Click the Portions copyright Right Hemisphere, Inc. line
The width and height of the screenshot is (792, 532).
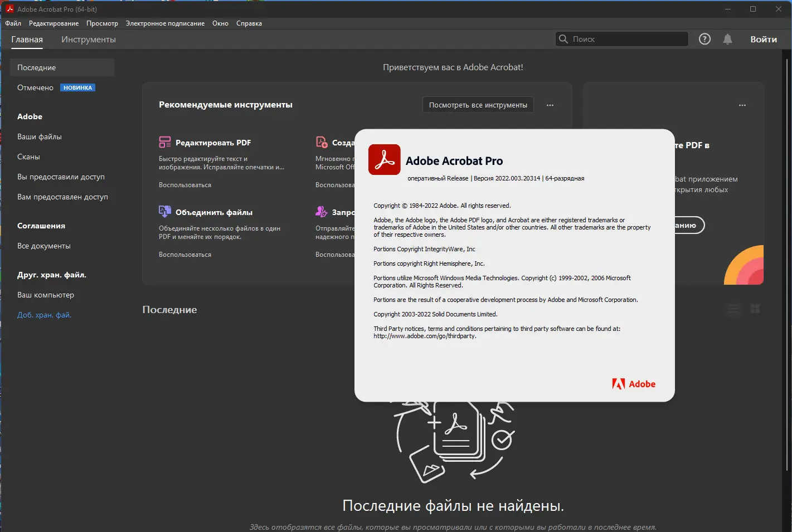coord(429,263)
